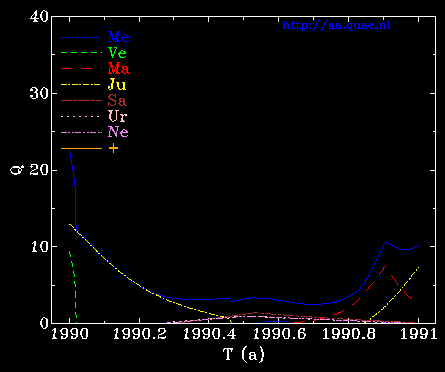Click the y-axis tick label 30

click(x=39, y=94)
